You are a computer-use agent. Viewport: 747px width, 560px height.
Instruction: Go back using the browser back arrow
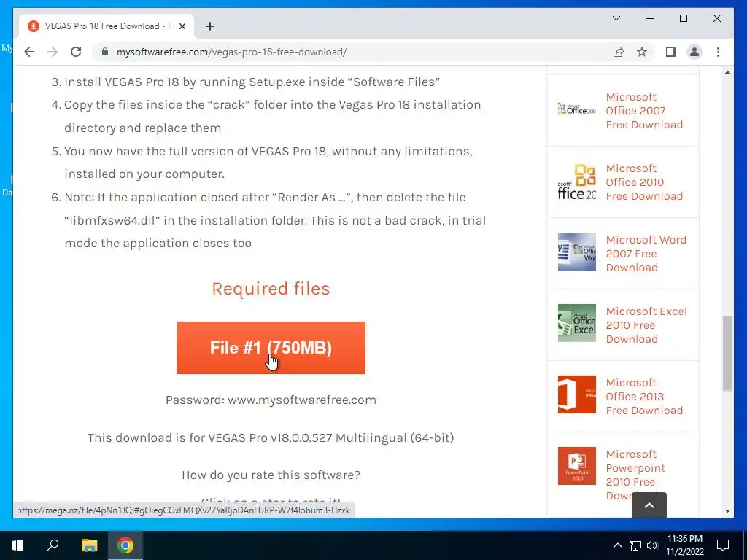tap(29, 52)
